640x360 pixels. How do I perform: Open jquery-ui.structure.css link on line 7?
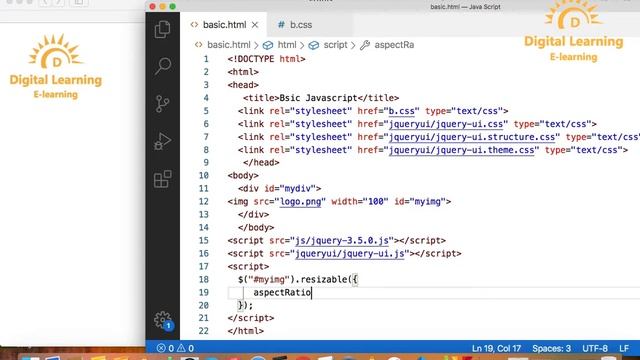point(472,137)
